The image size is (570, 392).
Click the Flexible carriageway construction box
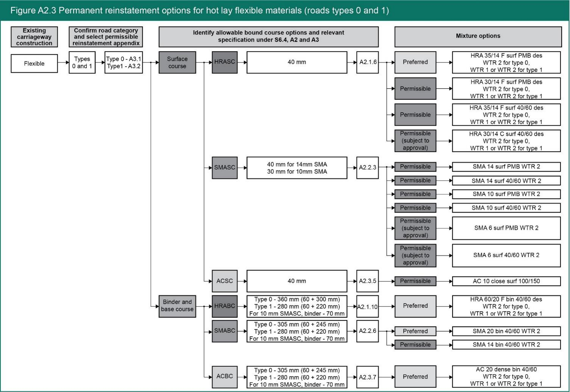point(34,63)
